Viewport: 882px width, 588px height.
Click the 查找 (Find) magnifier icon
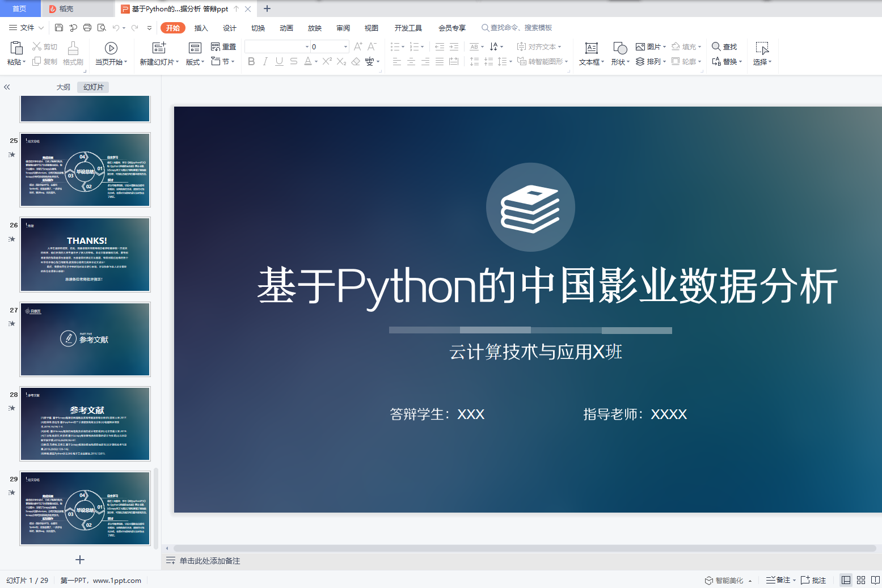click(x=716, y=46)
